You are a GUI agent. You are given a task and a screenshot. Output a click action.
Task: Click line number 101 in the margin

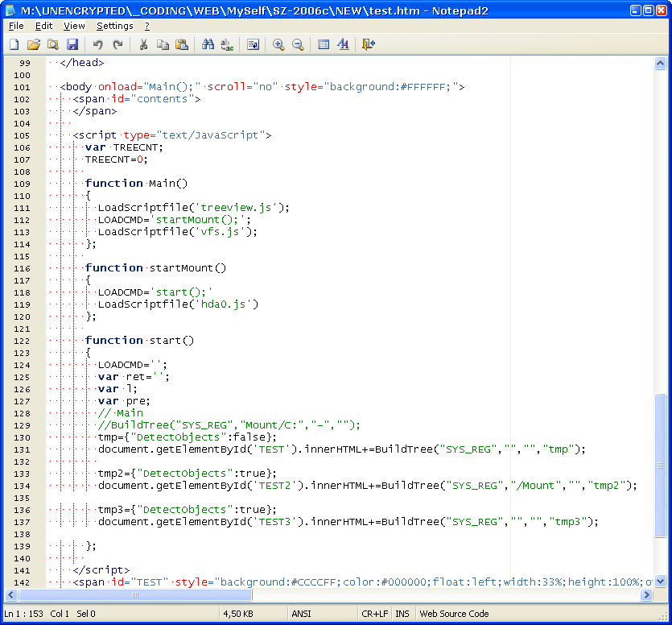[22, 87]
